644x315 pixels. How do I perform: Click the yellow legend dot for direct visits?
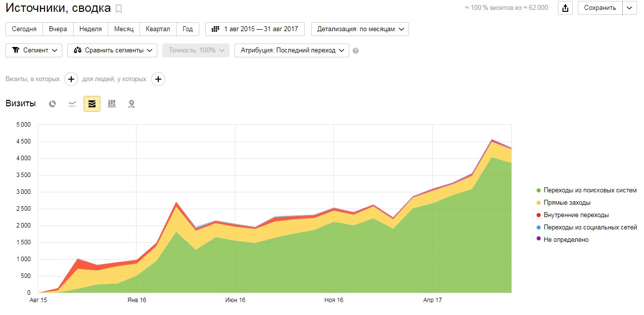click(538, 203)
